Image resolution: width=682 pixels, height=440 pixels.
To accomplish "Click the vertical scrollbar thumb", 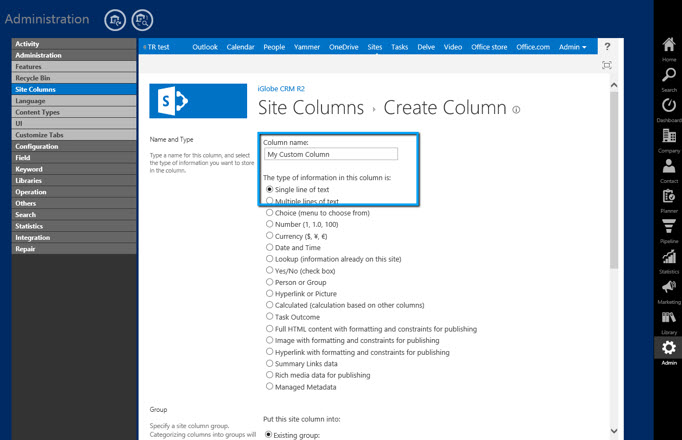I will 614,180.
